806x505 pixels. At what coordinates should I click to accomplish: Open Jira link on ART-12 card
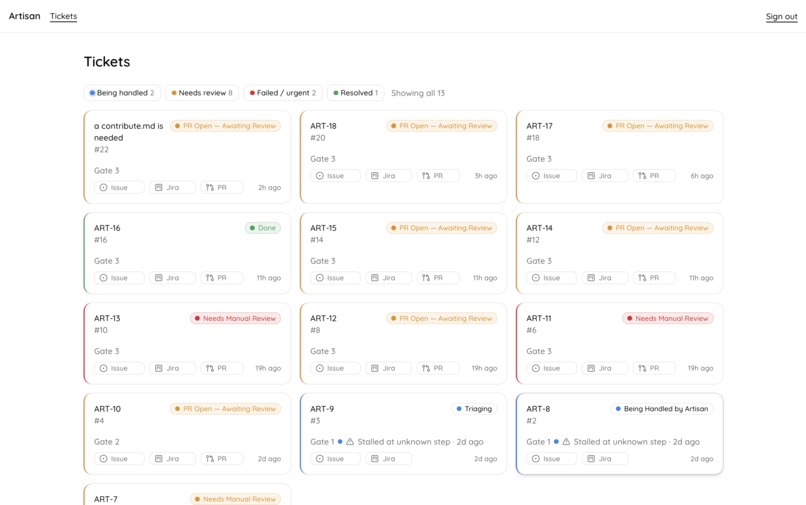389,368
